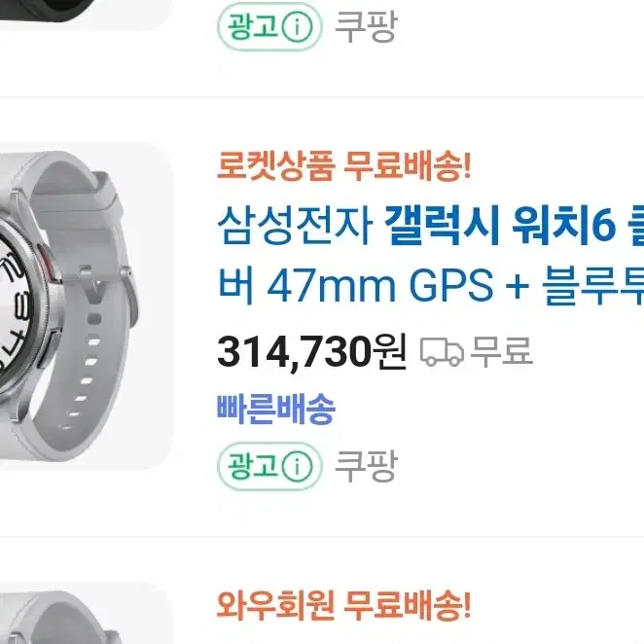Click the 빠른배송 label

[276, 409]
